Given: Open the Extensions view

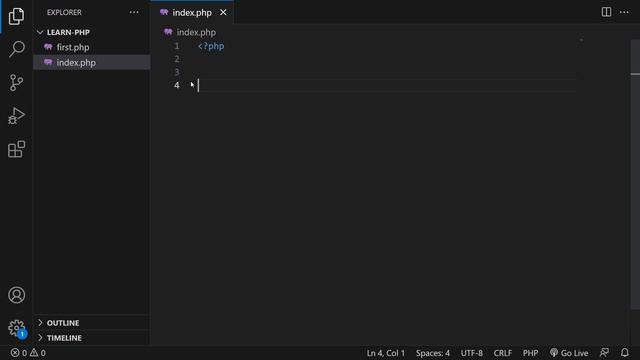Looking at the screenshot, I should pyautogui.click(x=16, y=149).
